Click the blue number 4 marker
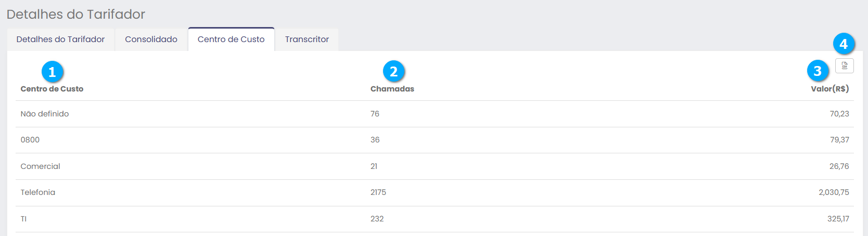 tap(844, 44)
